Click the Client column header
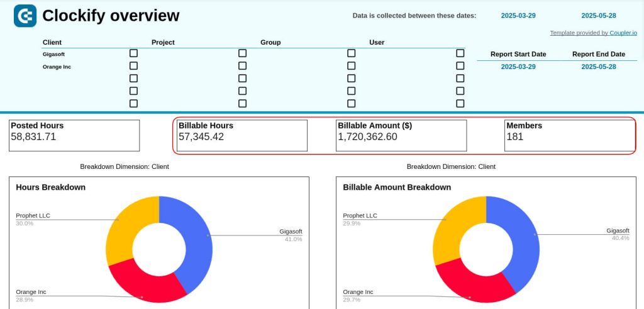Viewport: 644px width, 309px height. pos(52,42)
